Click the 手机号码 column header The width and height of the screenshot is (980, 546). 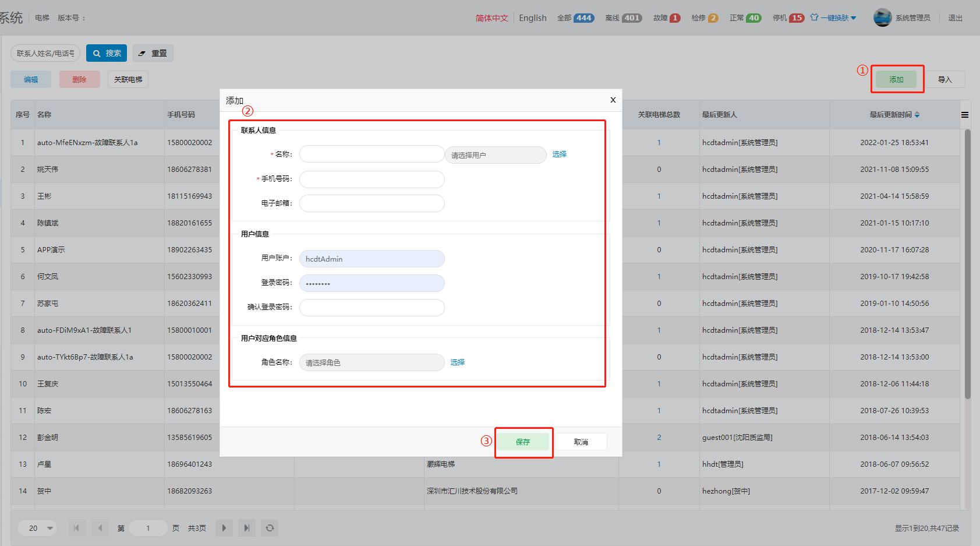point(181,115)
